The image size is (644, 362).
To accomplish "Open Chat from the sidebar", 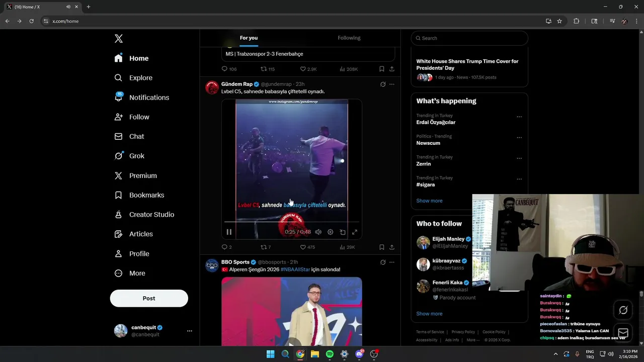I will [x=129, y=136].
